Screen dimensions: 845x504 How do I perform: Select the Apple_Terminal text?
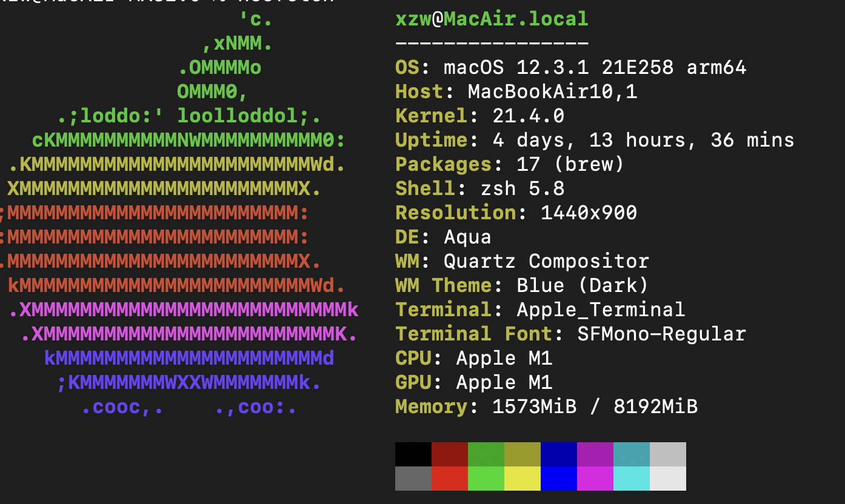tap(601, 310)
